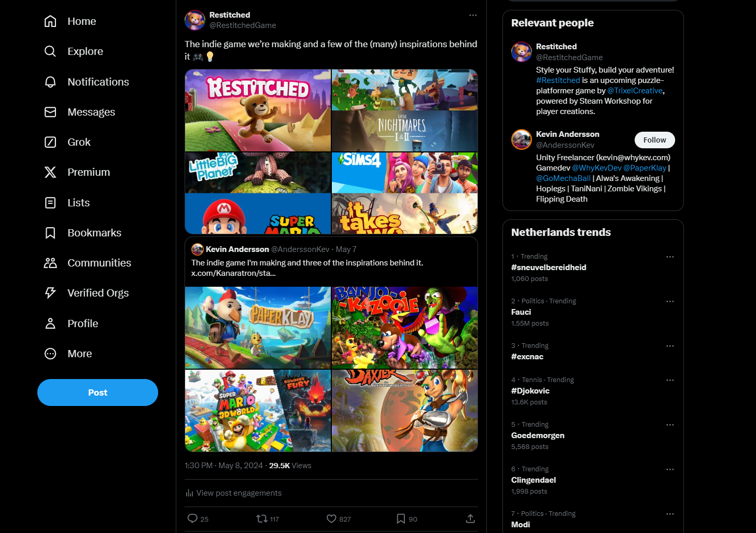Select Explore in the navigation
Screen dimensions: 756x533
tap(85, 51)
